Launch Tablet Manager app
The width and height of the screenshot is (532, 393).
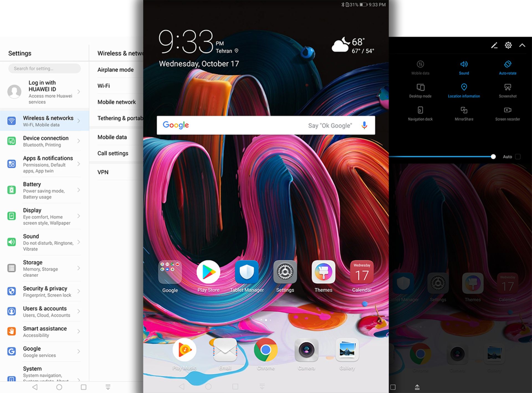(x=246, y=272)
